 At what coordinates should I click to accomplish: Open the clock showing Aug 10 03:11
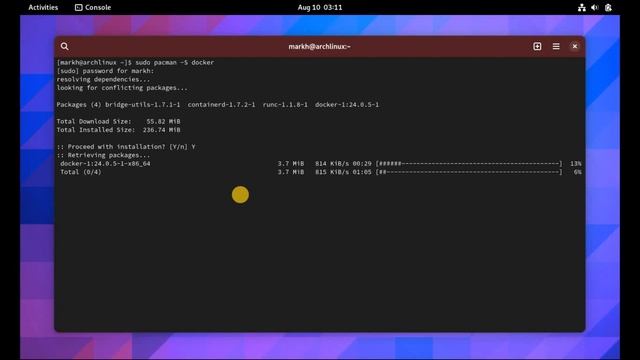(320, 7)
